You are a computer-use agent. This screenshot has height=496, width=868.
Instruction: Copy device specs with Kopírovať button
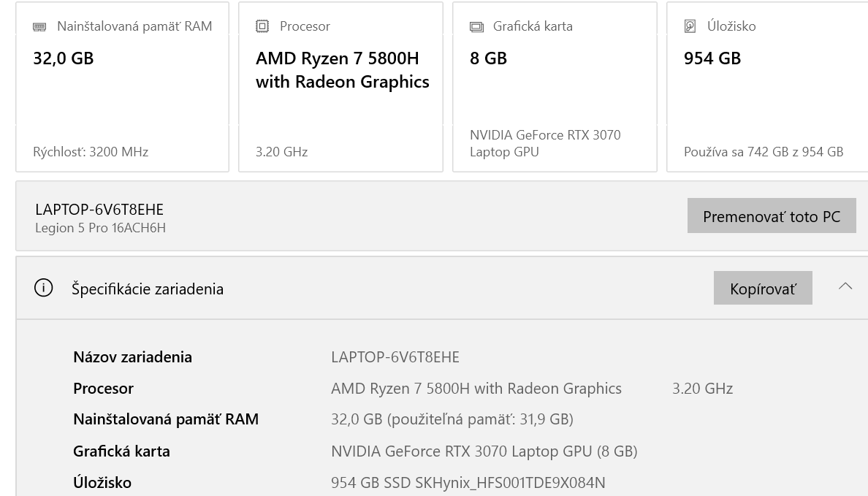pos(763,289)
